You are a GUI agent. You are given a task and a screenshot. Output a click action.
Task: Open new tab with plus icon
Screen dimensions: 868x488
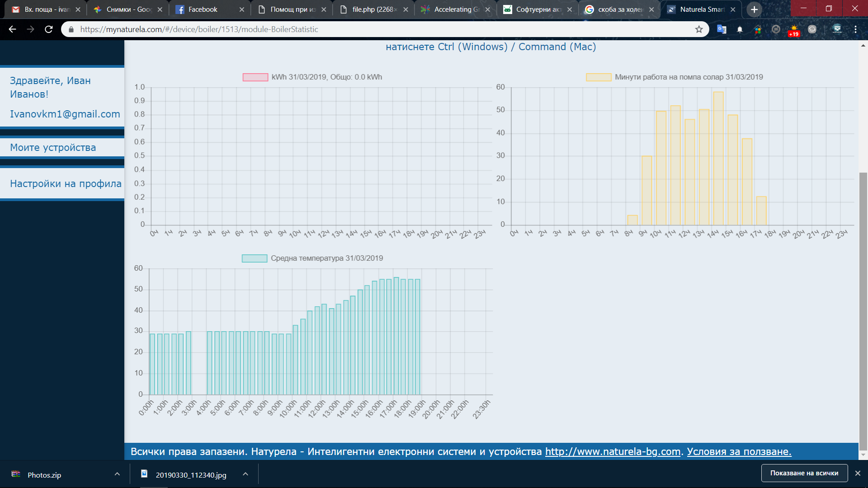click(x=754, y=9)
